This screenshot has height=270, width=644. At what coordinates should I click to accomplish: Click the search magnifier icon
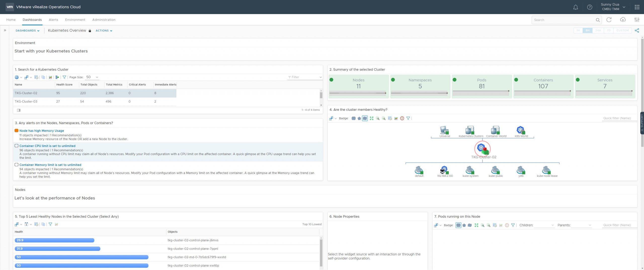point(598,20)
